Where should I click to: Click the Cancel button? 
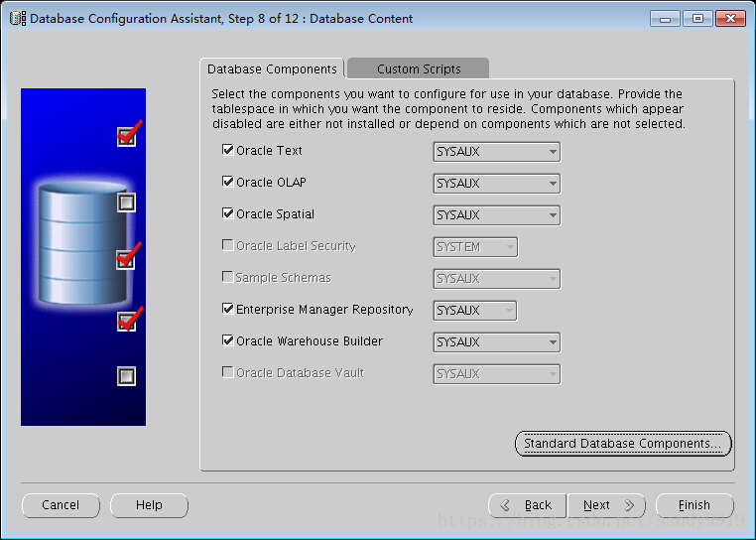tap(61, 505)
